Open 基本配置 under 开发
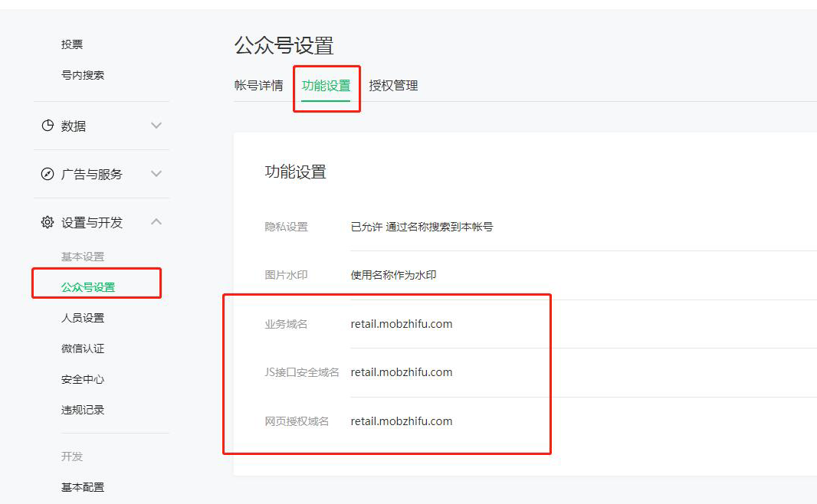The image size is (817, 504). point(83,487)
